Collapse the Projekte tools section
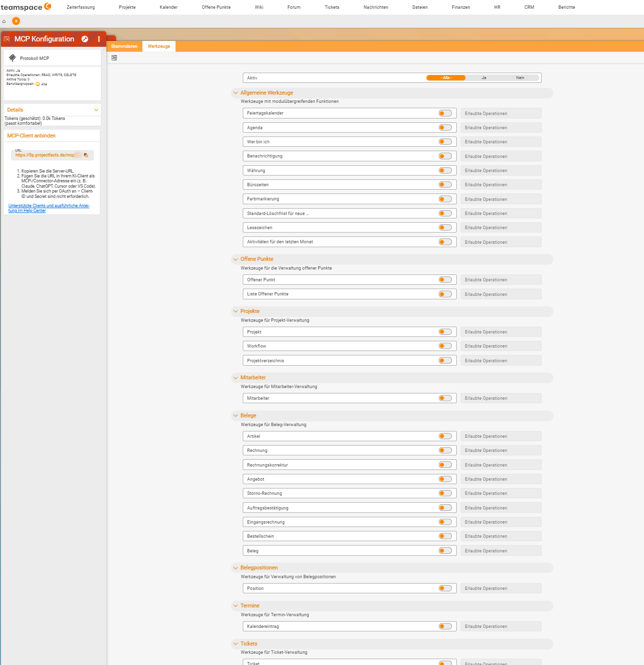 pyautogui.click(x=235, y=311)
